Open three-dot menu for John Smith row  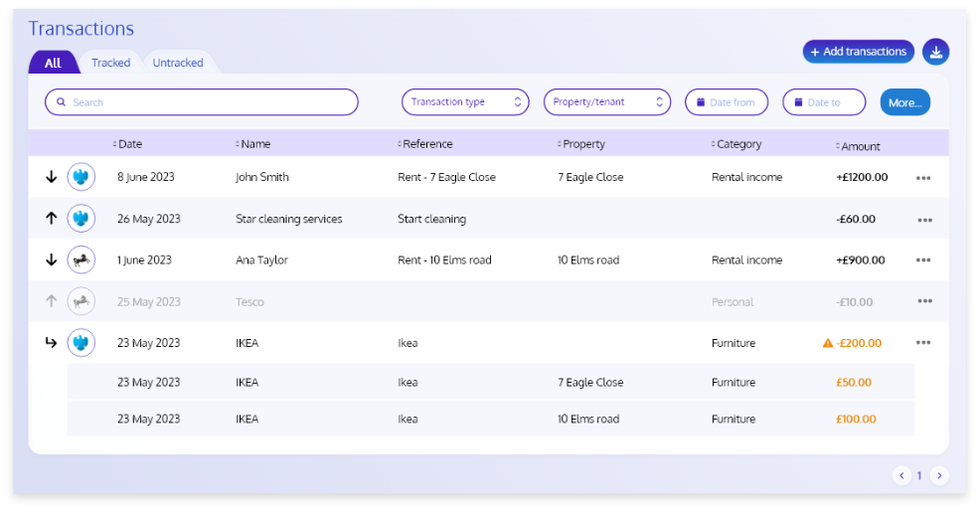click(923, 178)
